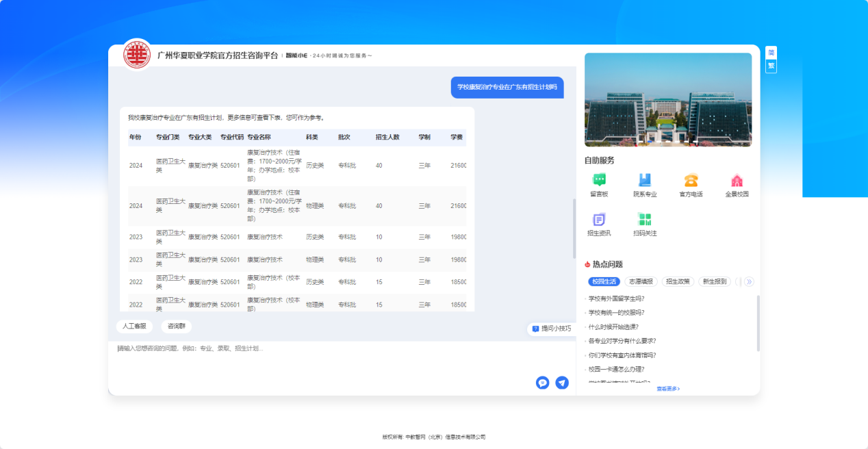Open question 你们学校有室内体育馆吗?
The image size is (868, 449).
point(622,355)
